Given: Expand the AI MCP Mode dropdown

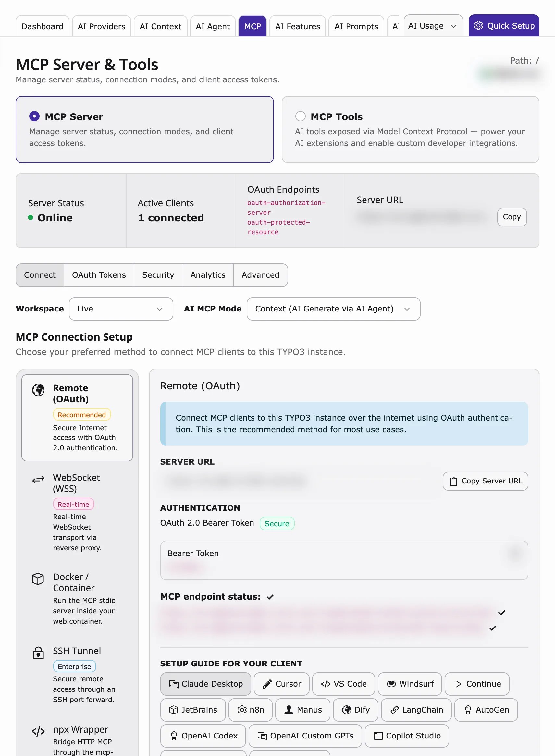Looking at the screenshot, I should pyautogui.click(x=333, y=309).
